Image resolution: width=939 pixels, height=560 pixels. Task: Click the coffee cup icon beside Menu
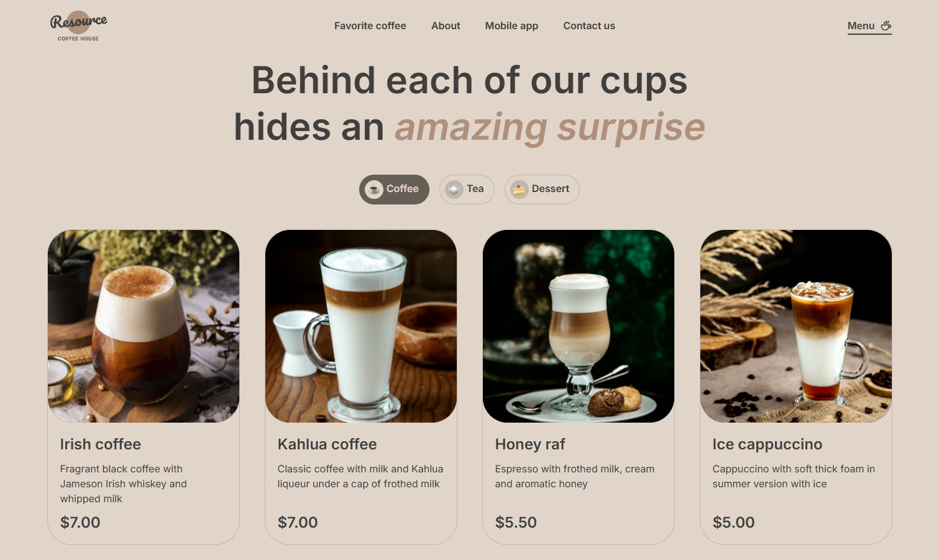886,25
